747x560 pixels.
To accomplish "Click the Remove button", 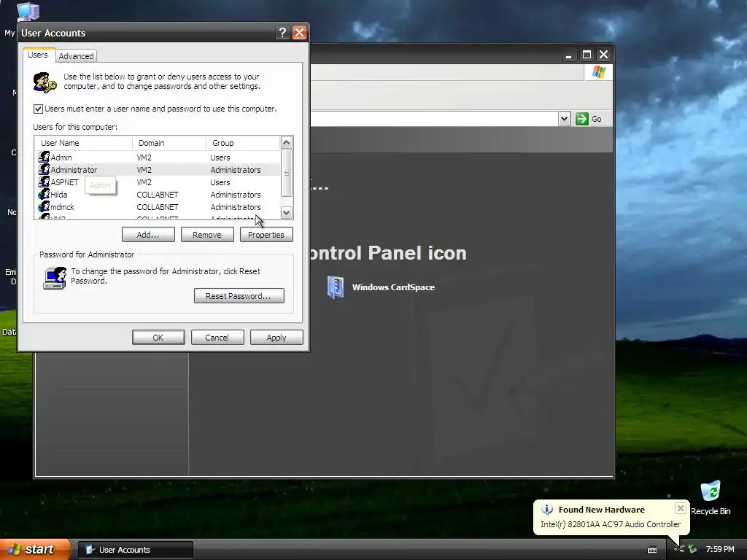I will [x=207, y=235].
